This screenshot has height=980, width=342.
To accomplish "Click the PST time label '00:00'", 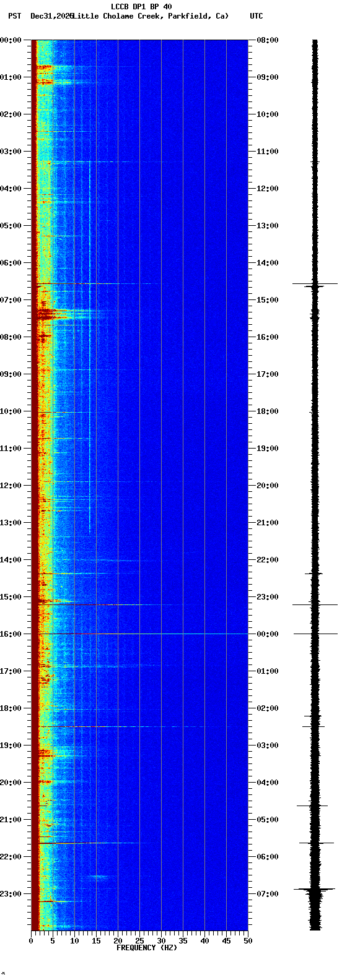I will (x=11, y=40).
